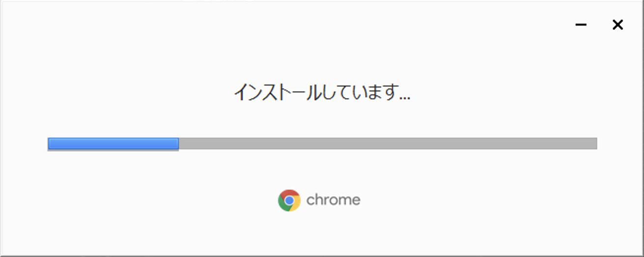This screenshot has width=644, height=257.
Task: Minimize the Chrome installer window
Action: click(581, 25)
